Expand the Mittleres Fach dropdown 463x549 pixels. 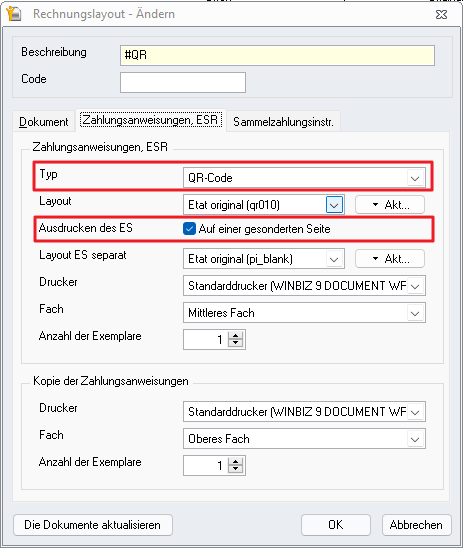[x=304, y=313]
